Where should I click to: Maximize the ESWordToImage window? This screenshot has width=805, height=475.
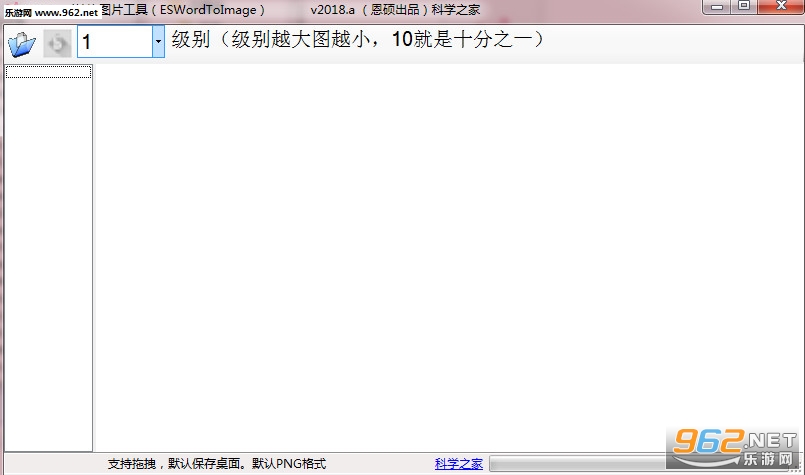744,6
